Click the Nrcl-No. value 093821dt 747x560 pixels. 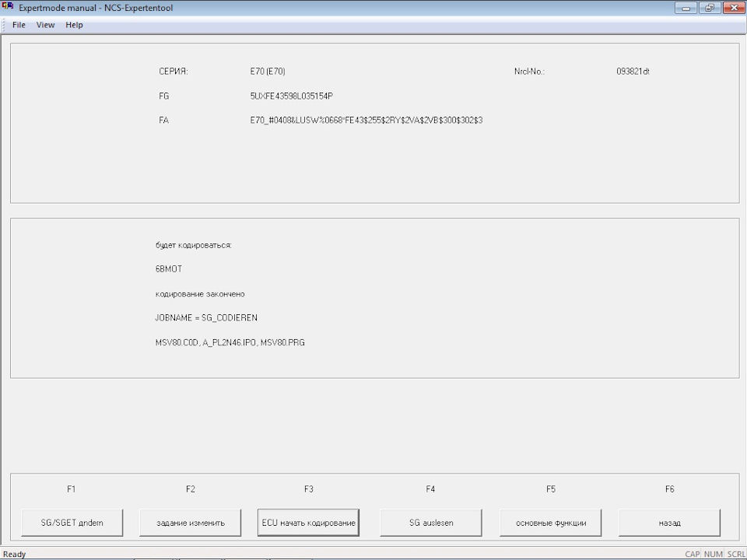click(x=633, y=72)
